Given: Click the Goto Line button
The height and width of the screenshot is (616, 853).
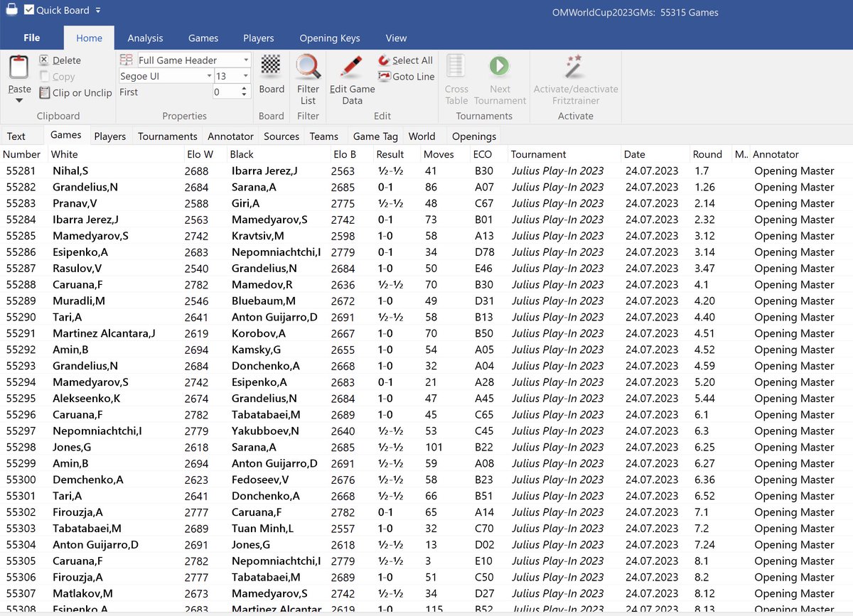Looking at the screenshot, I should pyautogui.click(x=407, y=76).
